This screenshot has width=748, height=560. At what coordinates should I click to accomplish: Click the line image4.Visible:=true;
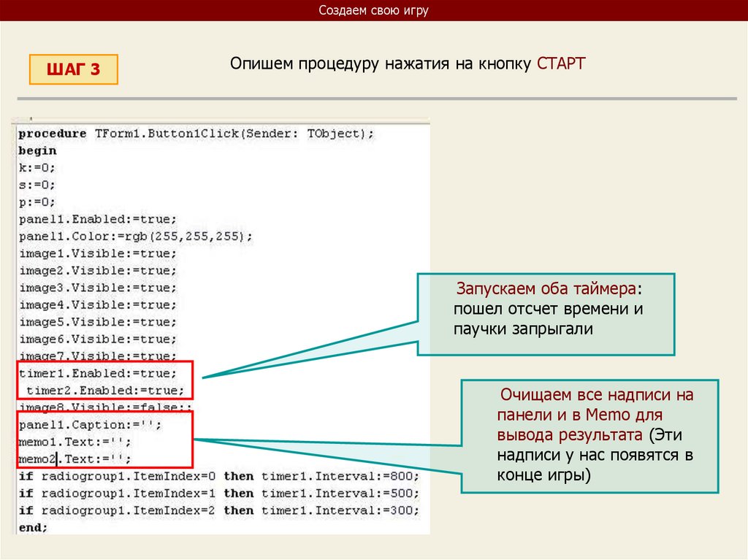[x=98, y=305]
